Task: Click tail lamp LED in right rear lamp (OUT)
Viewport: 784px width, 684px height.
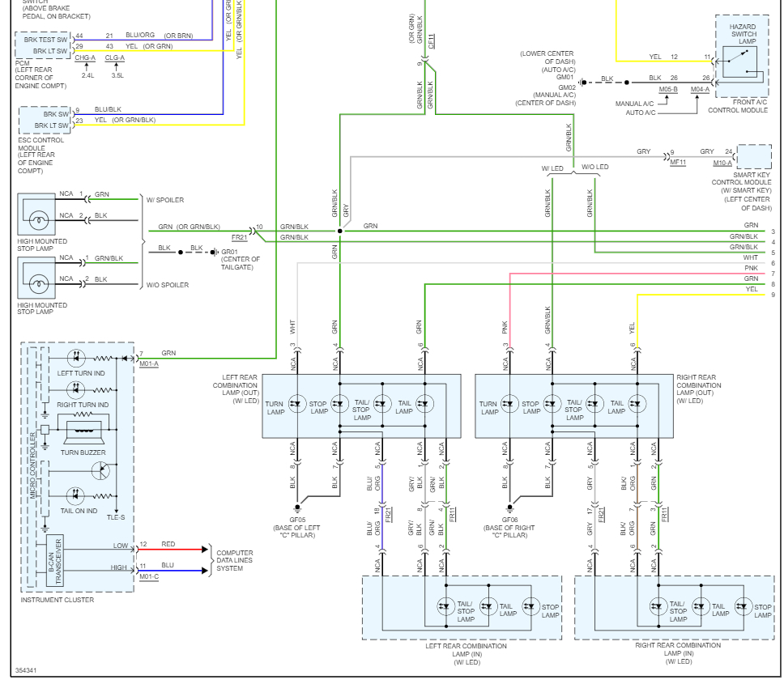Action: click(x=637, y=404)
